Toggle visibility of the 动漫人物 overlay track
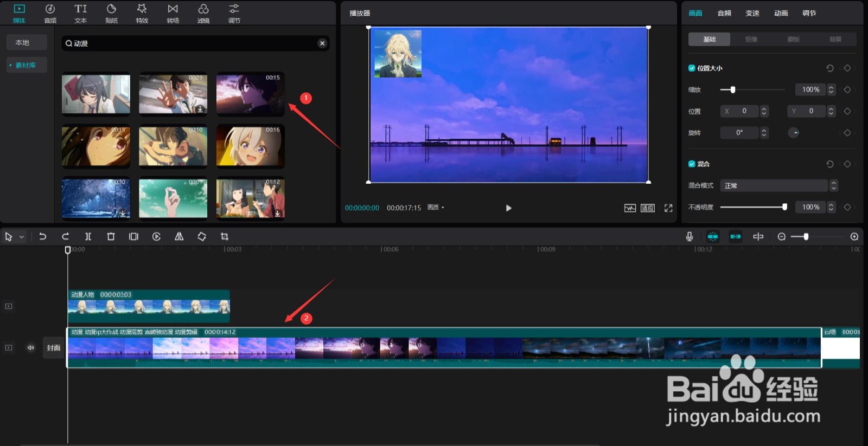The image size is (868, 446). [9, 306]
